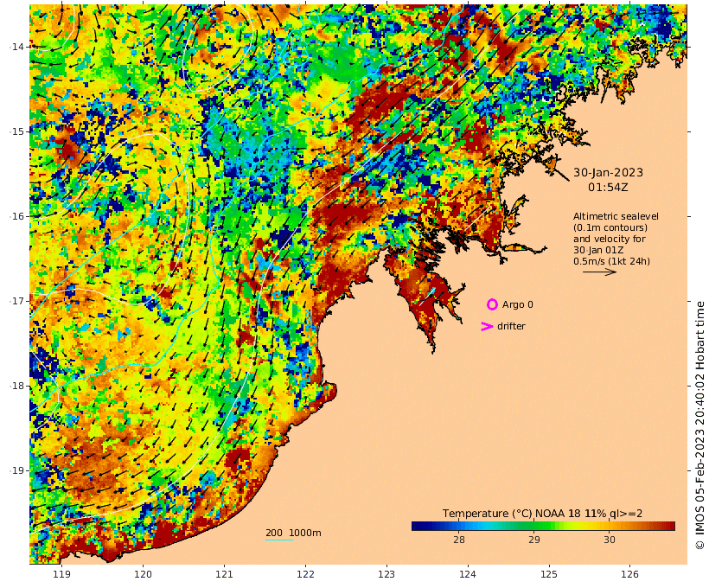Viewport: 709px width, 588px height.
Task: Click the magenta drifter arrow symbol
Action: click(x=487, y=326)
